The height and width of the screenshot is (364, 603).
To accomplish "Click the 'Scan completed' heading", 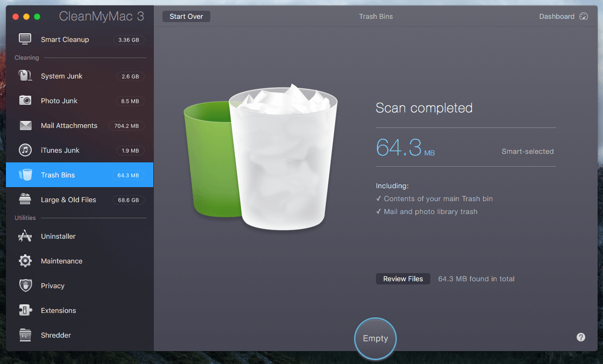I will point(424,108).
